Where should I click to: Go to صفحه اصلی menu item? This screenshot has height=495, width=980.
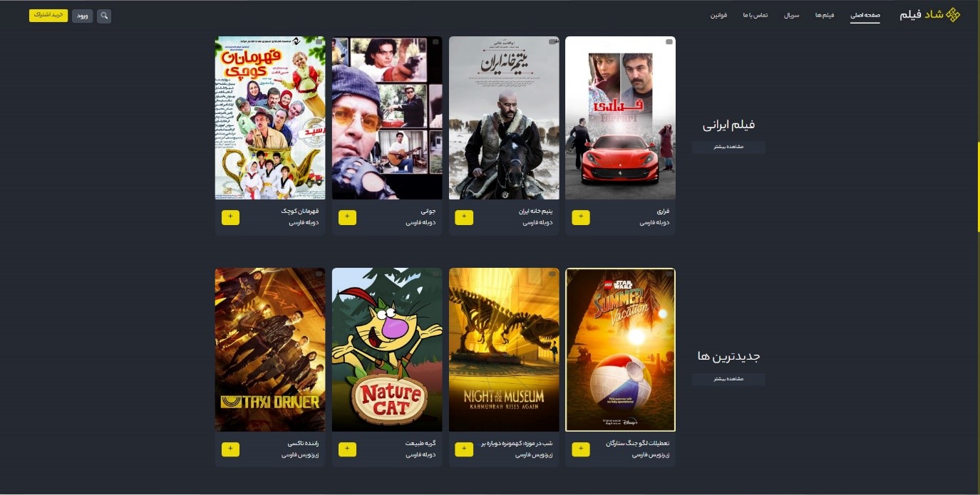865,15
